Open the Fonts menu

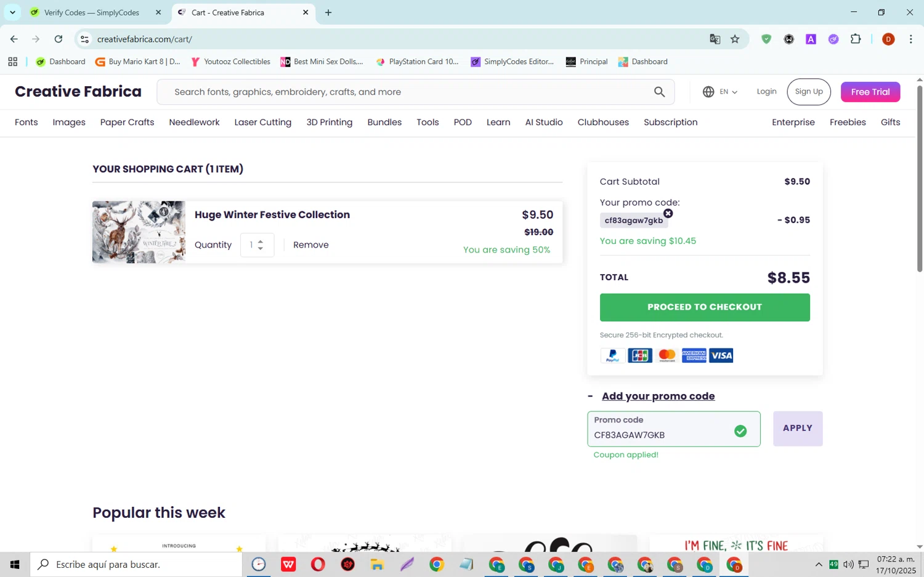(x=26, y=123)
